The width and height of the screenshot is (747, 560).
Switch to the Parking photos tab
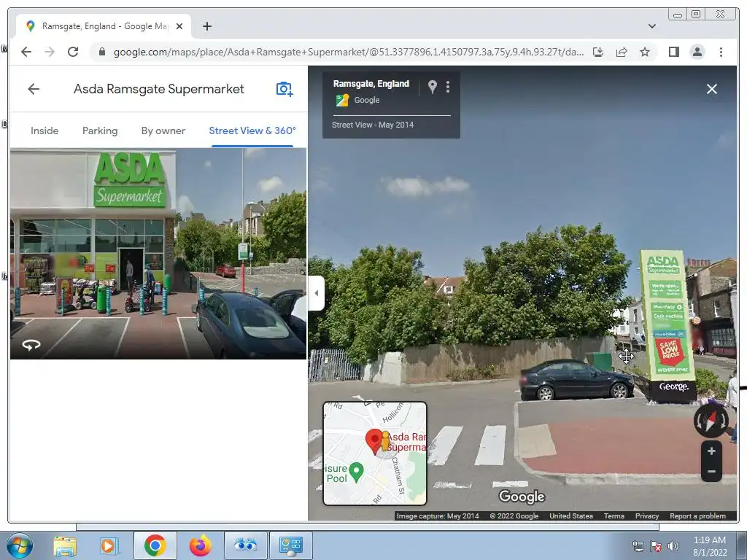(x=100, y=131)
